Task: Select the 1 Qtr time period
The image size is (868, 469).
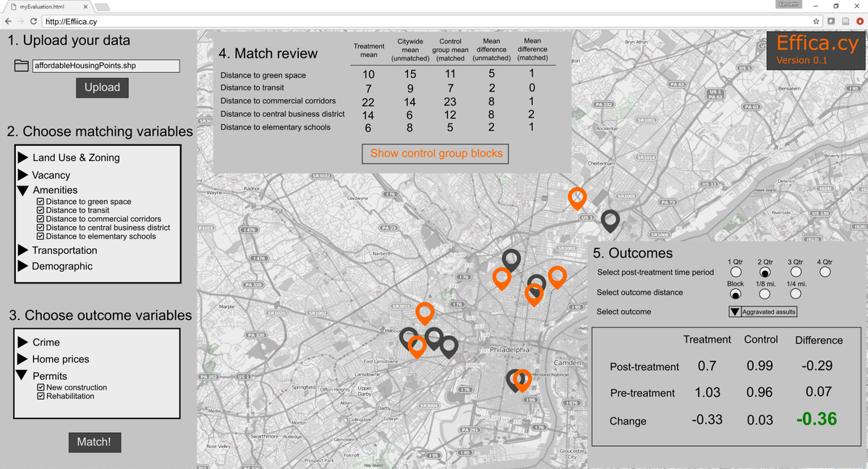Action: point(736,272)
